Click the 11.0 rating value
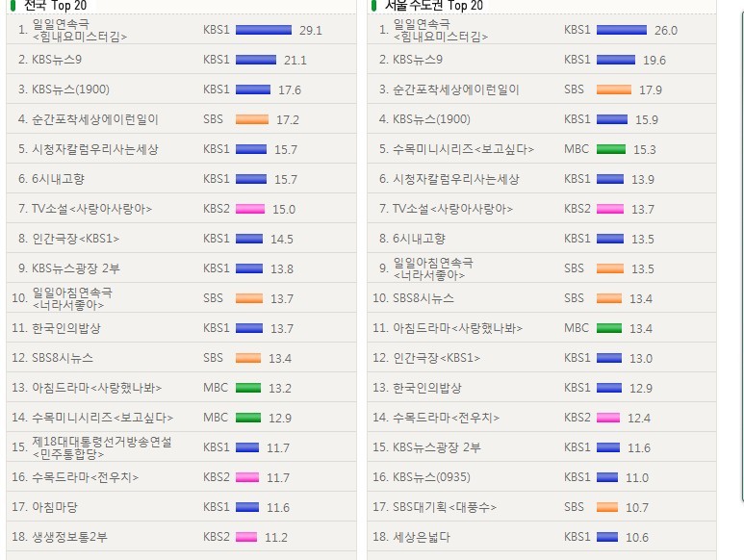Screen dimensions: 744x560 tap(637, 478)
